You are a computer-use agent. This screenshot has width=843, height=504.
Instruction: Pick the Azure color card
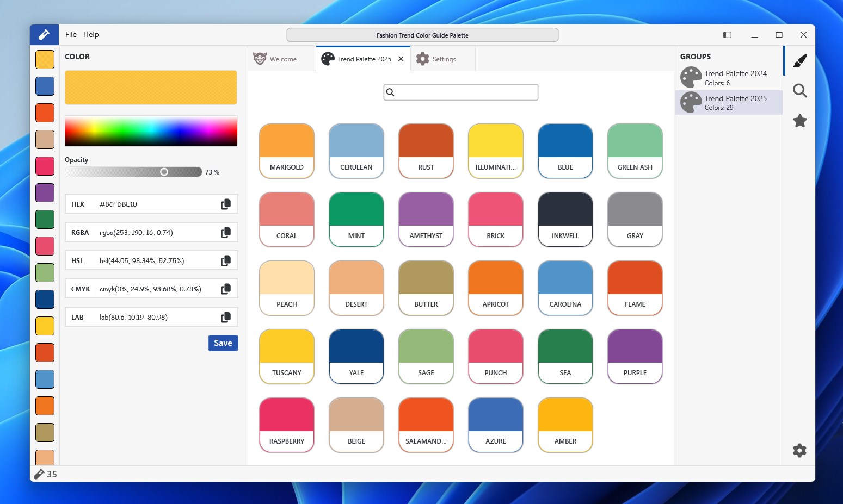coord(496,425)
